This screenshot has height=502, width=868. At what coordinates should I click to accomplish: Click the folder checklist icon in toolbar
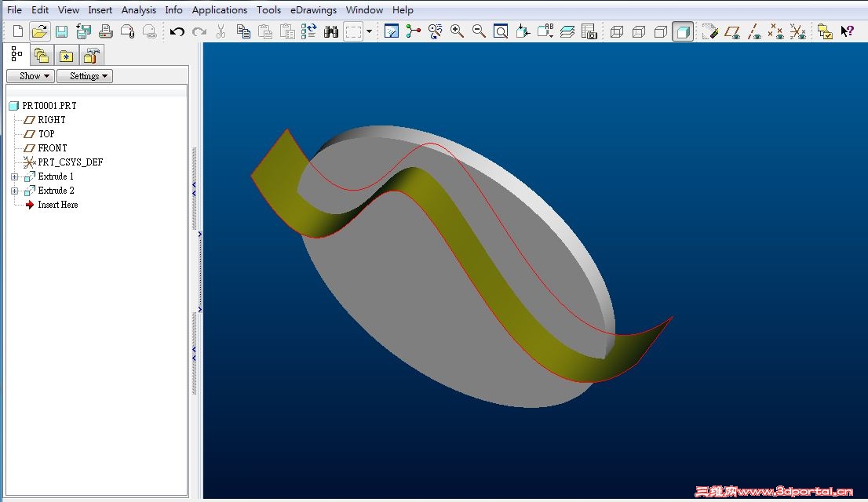coord(825,31)
